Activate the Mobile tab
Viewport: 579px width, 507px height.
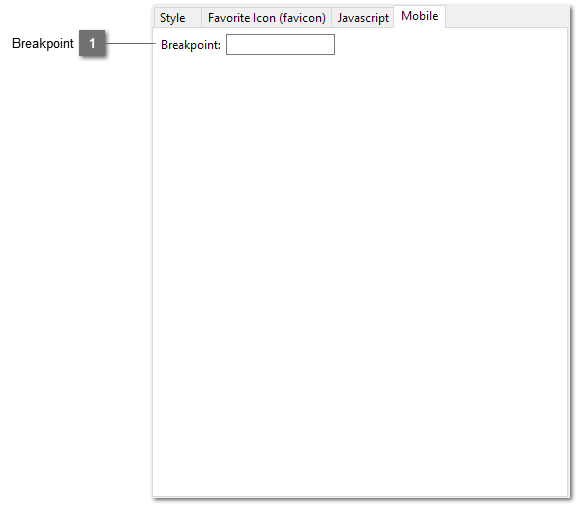pyautogui.click(x=419, y=16)
